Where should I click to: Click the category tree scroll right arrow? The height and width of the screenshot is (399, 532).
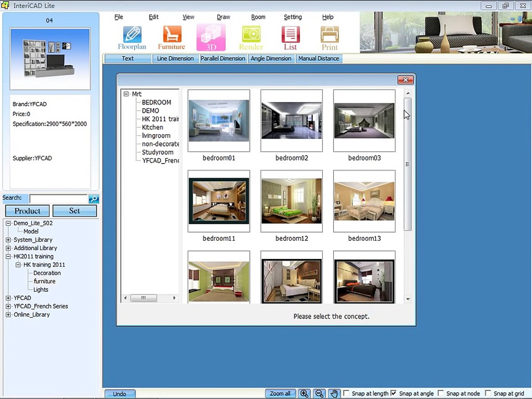(174, 298)
